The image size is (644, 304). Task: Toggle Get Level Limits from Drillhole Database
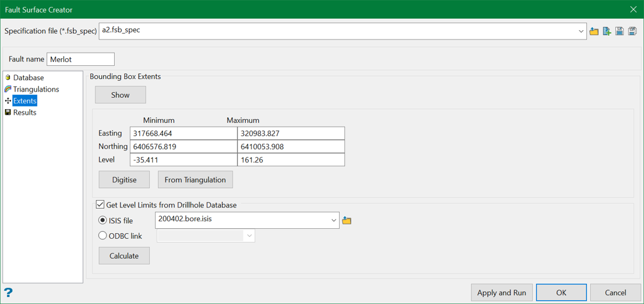click(x=100, y=205)
